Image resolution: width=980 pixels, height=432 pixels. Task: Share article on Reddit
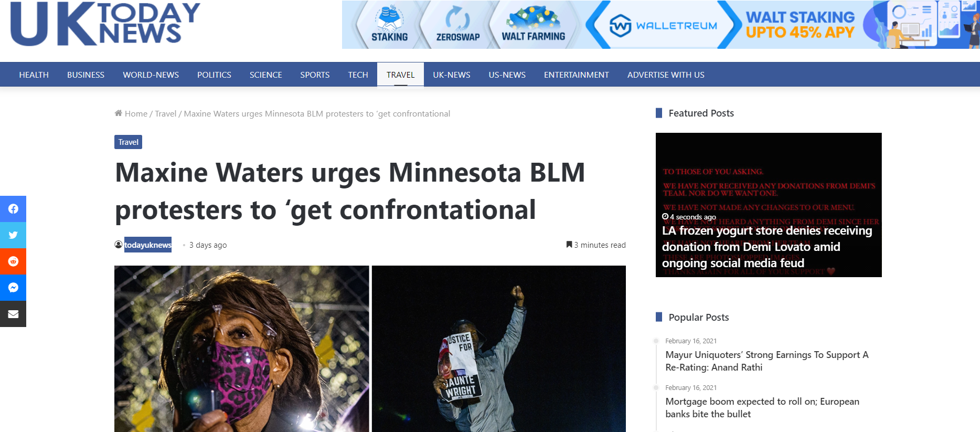tap(13, 261)
